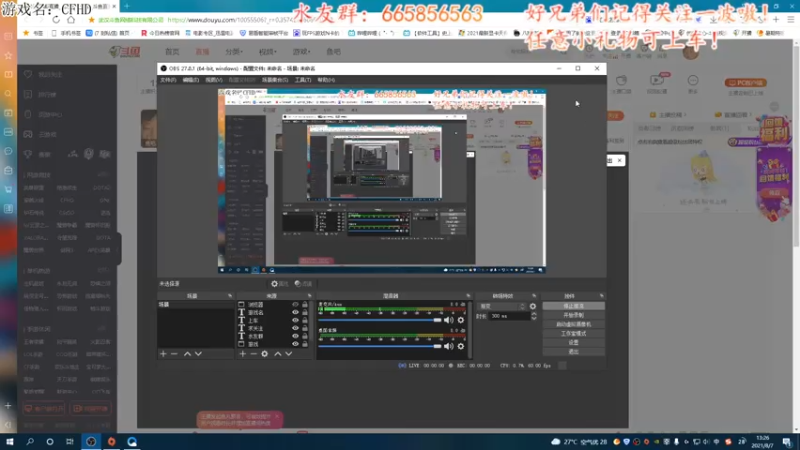
Task: Open 编辑 menu in OBS
Action: [190, 80]
